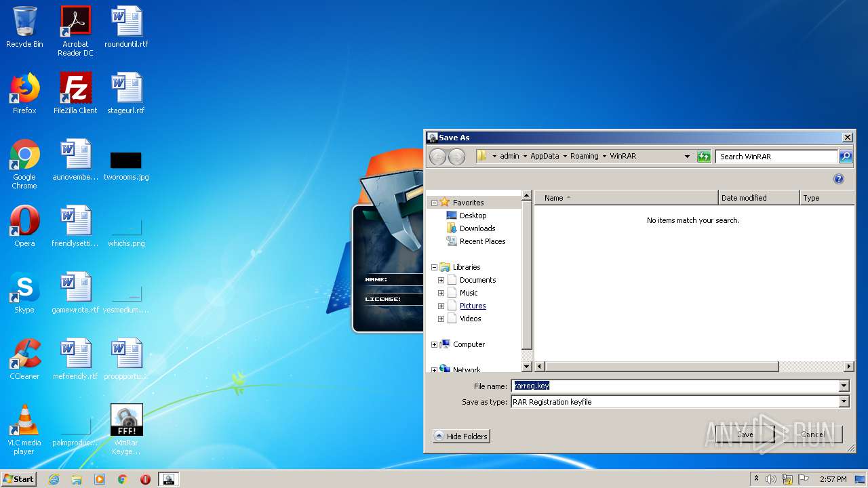Select the Opera desktop shortcut
This screenshot has height=488, width=868.
[24, 226]
